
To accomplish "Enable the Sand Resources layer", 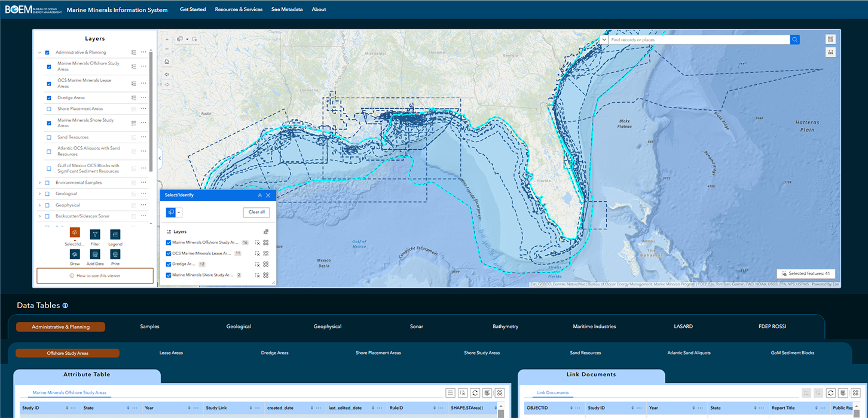I will point(48,137).
